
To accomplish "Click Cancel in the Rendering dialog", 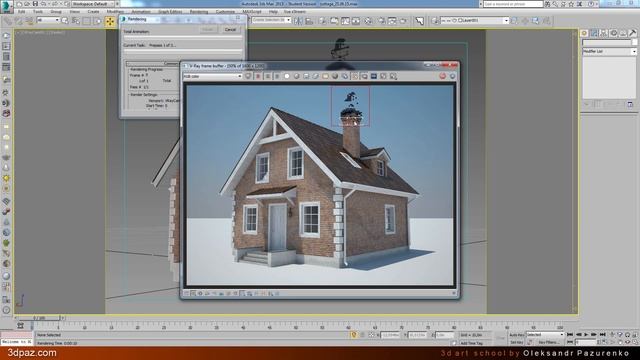I will point(230,29).
